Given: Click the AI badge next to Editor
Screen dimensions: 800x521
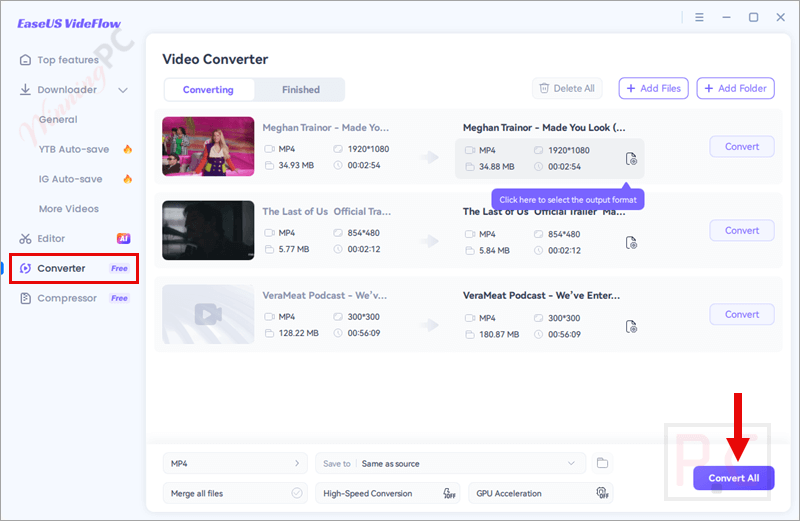Looking at the screenshot, I should [123, 238].
